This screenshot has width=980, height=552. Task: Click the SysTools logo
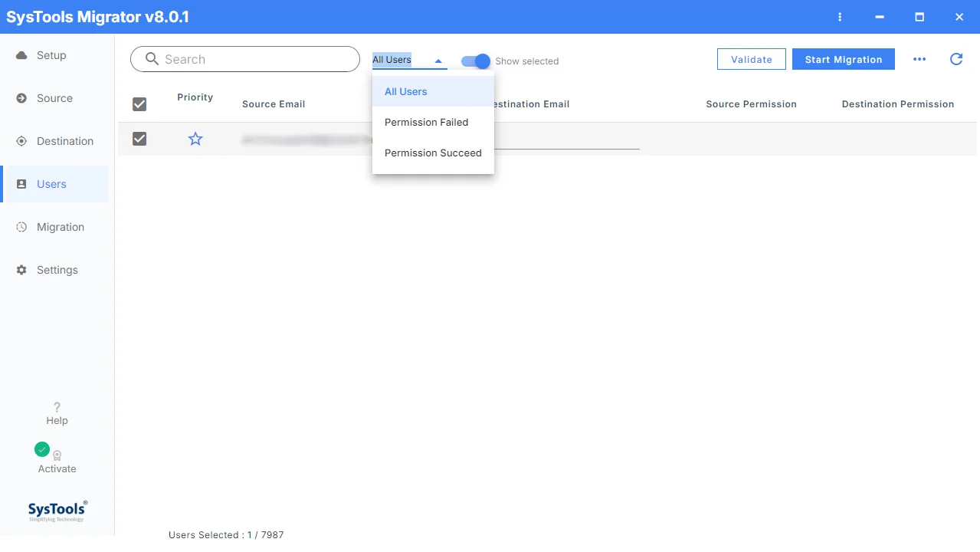pos(57,511)
